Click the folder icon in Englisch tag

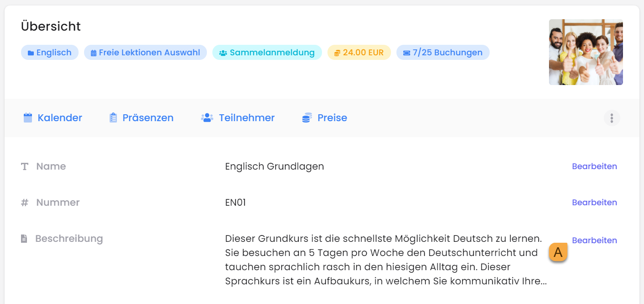[31, 53]
